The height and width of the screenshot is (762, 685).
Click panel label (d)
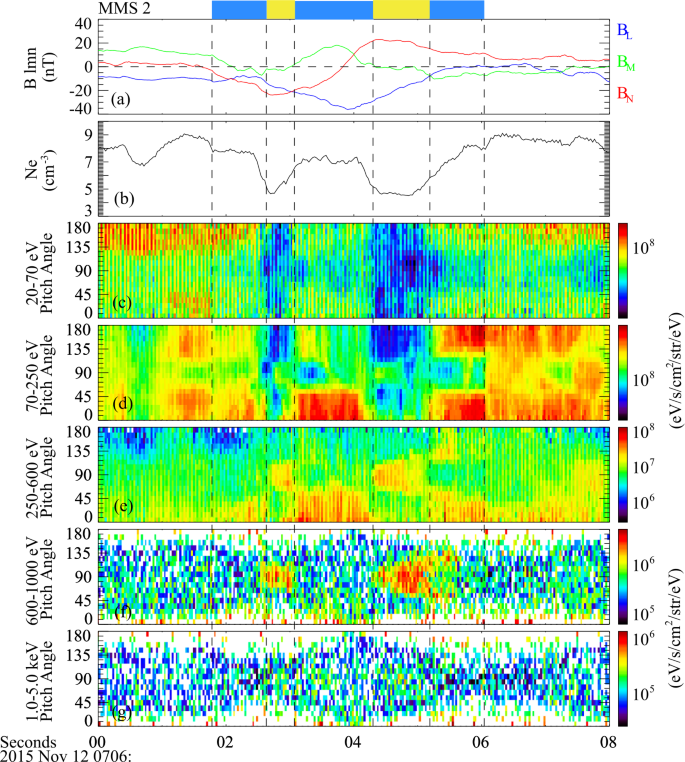pyautogui.click(x=122, y=403)
